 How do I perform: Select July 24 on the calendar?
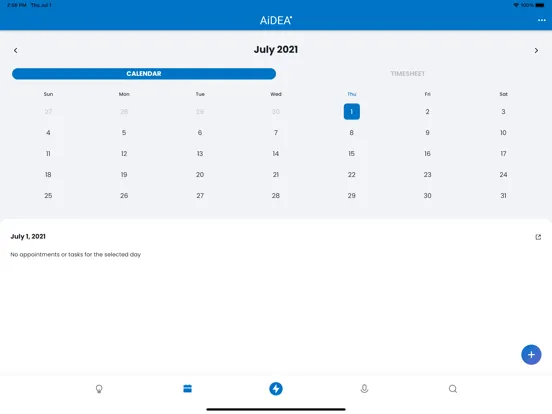503,175
